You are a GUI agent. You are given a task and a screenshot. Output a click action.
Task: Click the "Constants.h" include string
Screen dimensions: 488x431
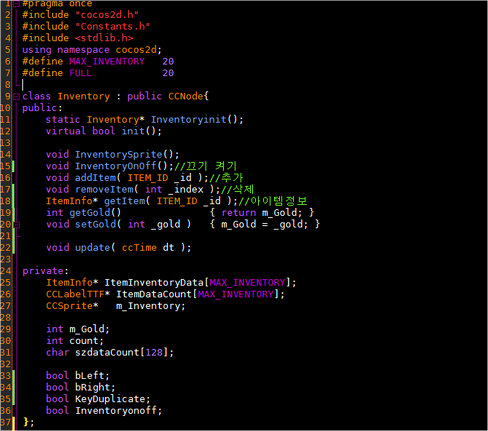[112, 27]
